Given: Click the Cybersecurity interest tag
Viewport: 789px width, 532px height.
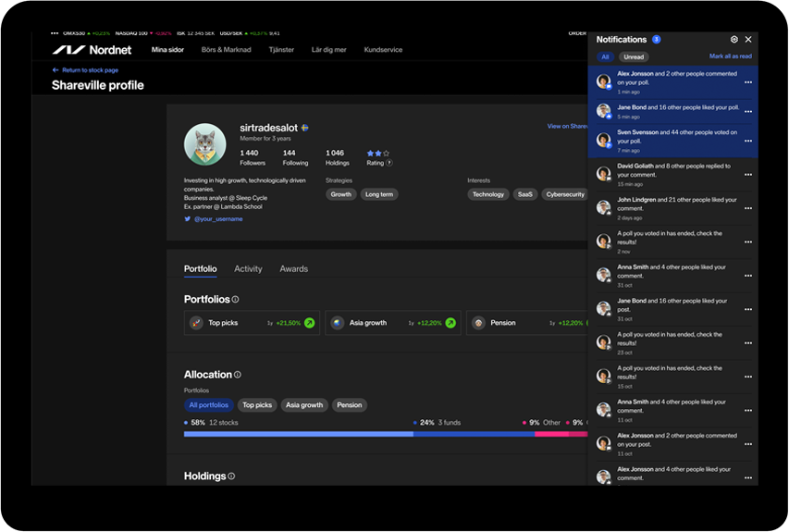Looking at the screenshot, I should (564, 194).
